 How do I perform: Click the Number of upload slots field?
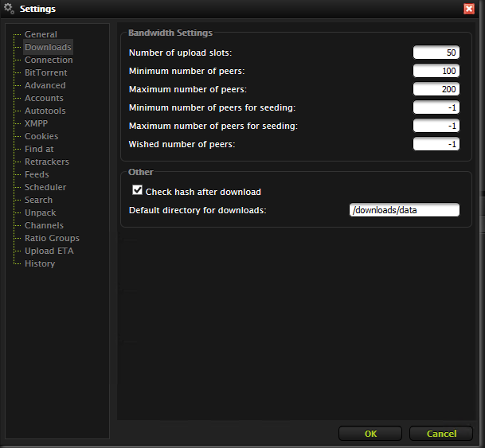pyautogui.click(x=436, y=53)
